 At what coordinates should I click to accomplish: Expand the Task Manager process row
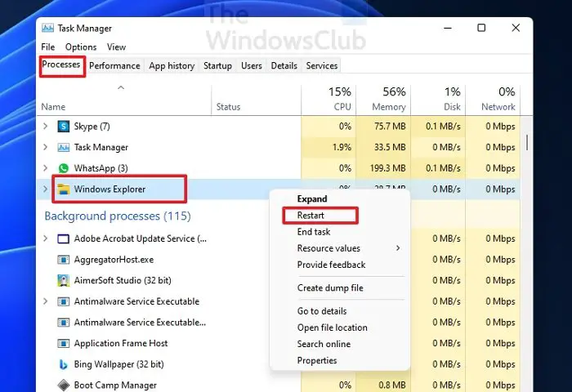(x=45, y=147)
